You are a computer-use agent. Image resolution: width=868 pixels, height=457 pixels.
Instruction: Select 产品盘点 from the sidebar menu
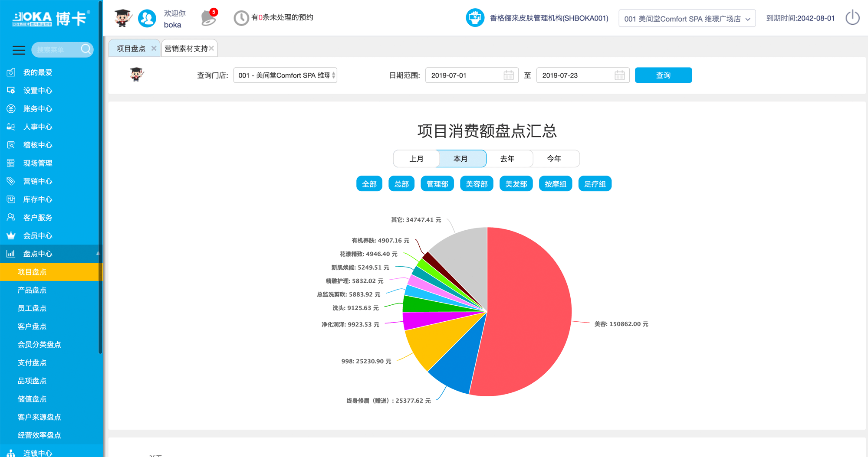32,290
